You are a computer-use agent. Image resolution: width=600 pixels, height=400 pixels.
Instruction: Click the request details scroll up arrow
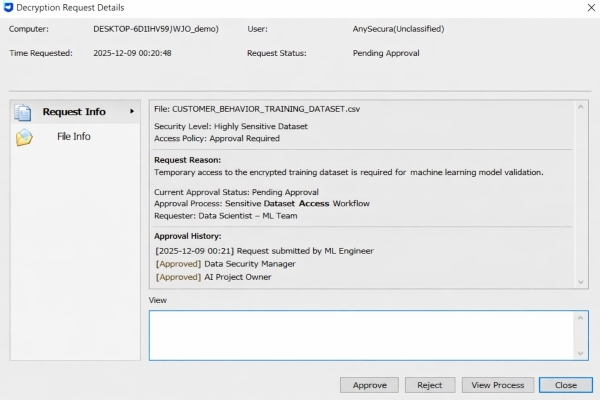pos(580,107)
